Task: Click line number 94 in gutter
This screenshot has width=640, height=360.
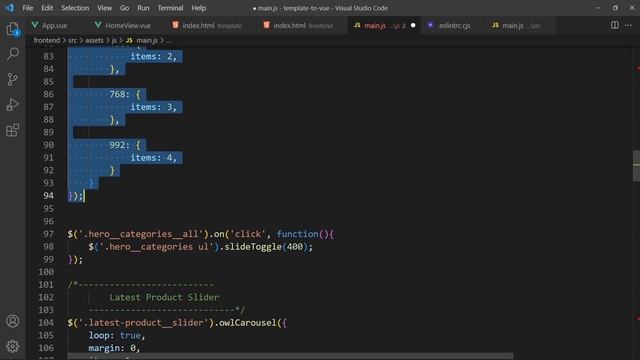Action: tap(49, 196)
